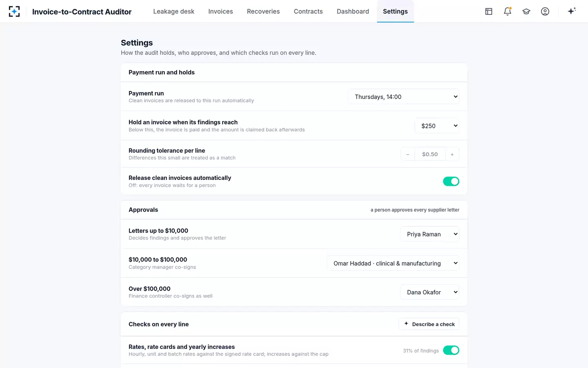Click the 'Hold an invoice when its findings reach' label
The image size is (588, 368).
pyautogui.click(x=183, y=122)
